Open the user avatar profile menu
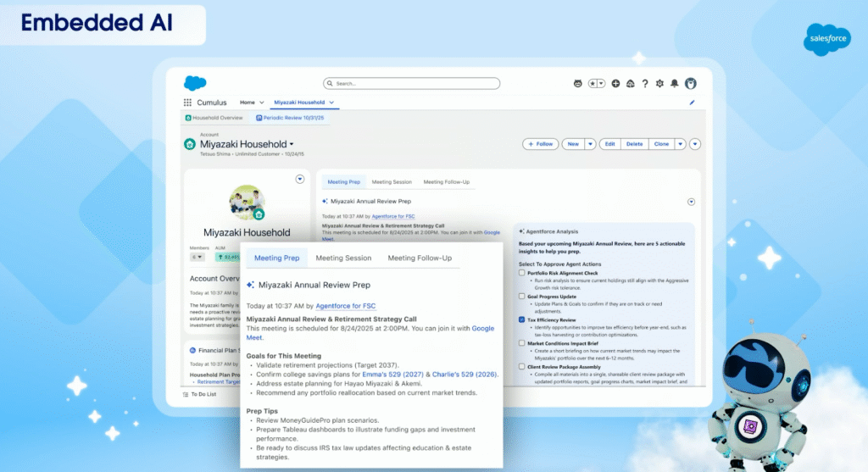Viewport: 868px width, 472px height. point(691,84)
